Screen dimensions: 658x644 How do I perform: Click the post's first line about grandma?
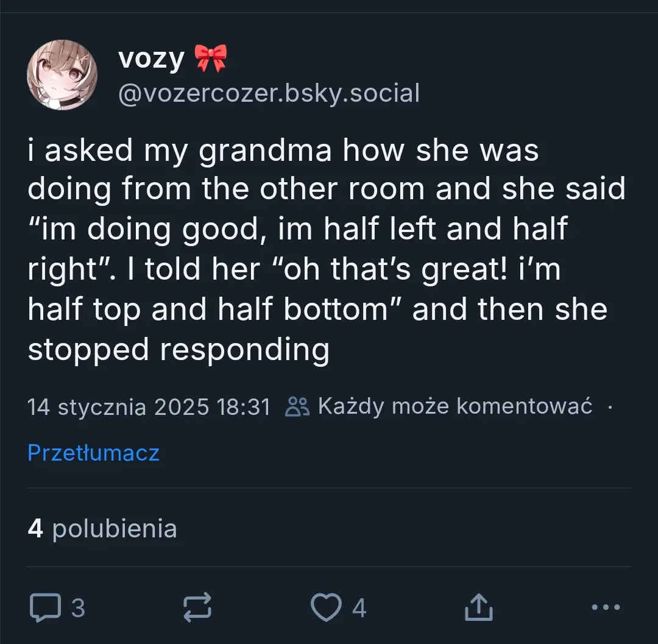click(x=283, y=150)
